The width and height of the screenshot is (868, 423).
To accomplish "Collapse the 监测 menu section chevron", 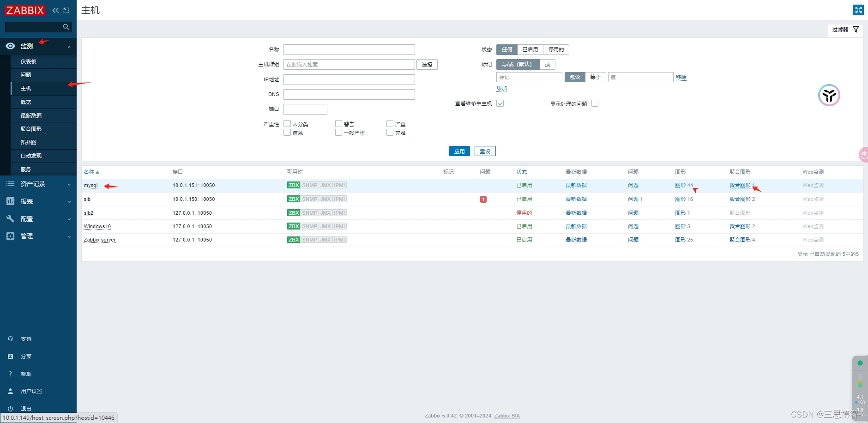I will 69,47.
